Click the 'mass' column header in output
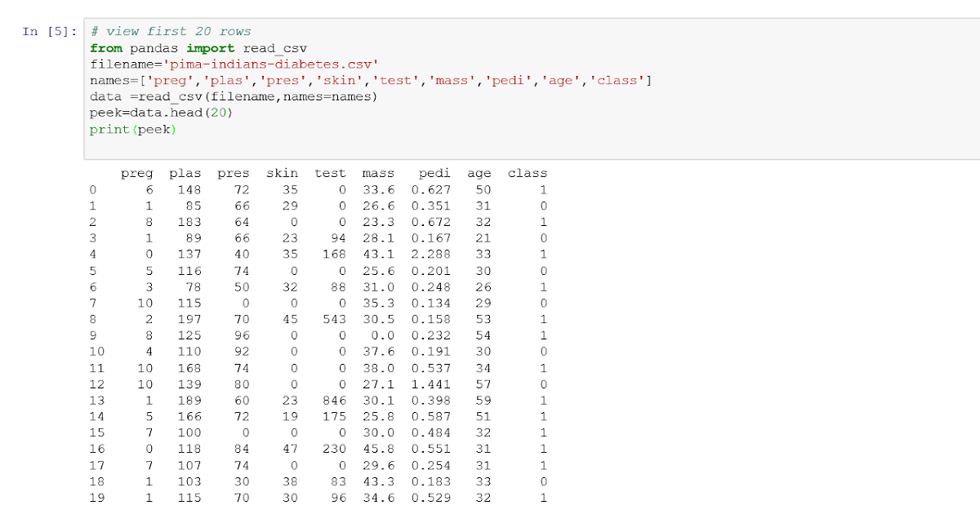The width and height of the screenshot is (980, 514). click(378, 173)
